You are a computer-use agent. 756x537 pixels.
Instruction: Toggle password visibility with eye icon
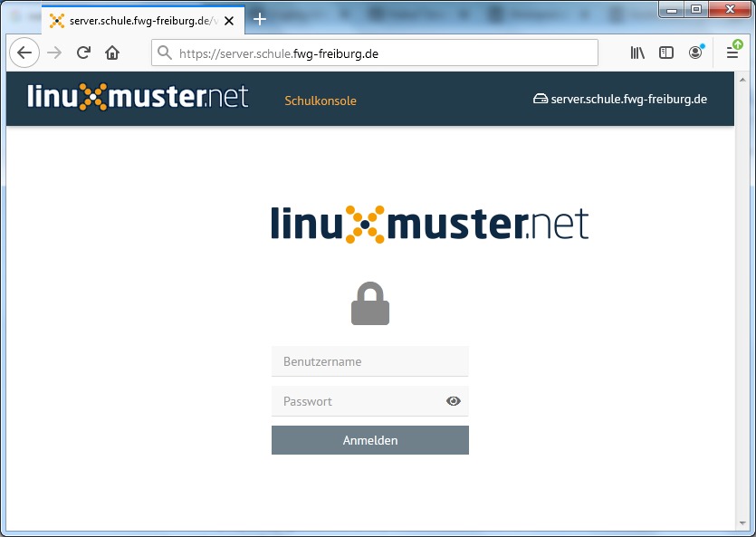454,401
